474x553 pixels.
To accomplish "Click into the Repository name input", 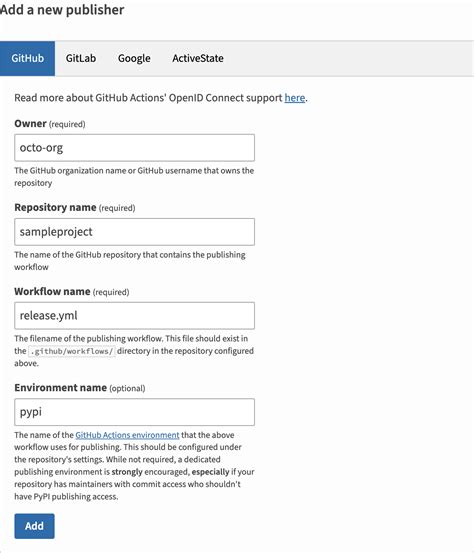I will [134, 232].
